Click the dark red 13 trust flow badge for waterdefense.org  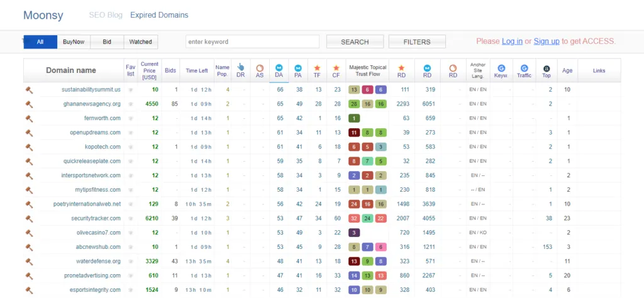[354, 261]
